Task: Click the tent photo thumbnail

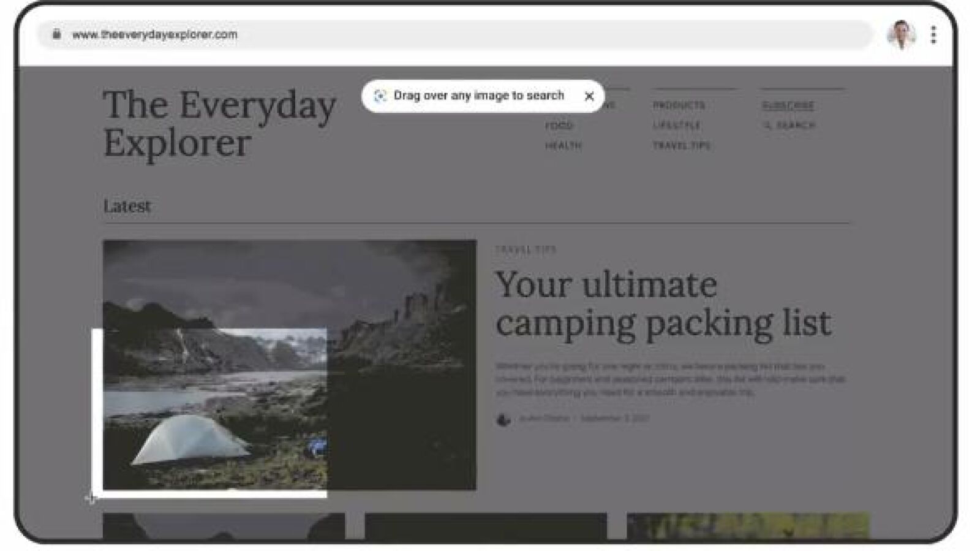Action: tap(289, 365)
